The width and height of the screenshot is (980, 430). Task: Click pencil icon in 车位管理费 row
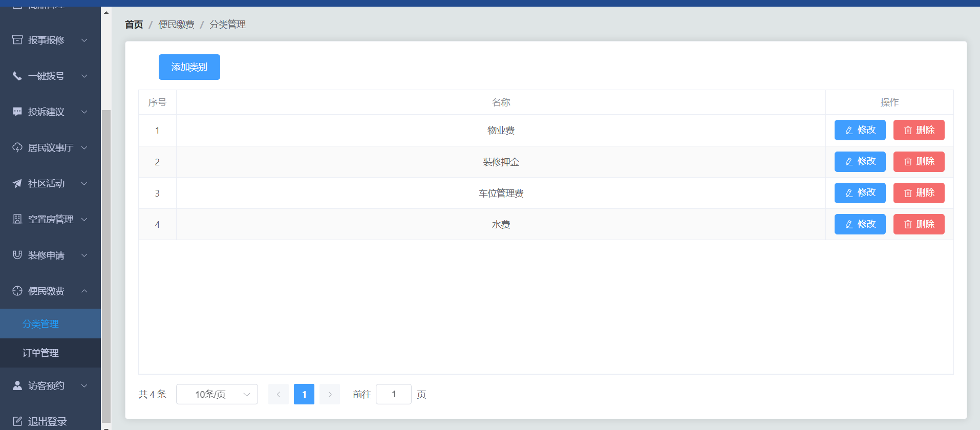849,193
